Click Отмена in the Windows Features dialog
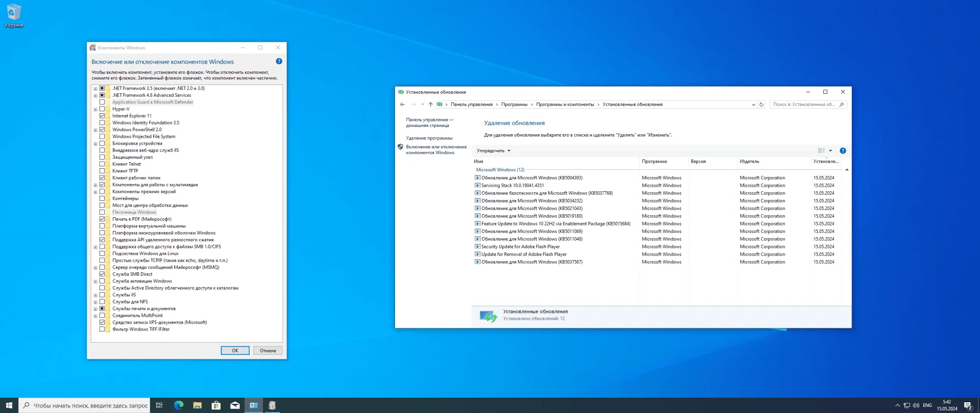Viewport: 980px width, 413px height. click(268, 350)
